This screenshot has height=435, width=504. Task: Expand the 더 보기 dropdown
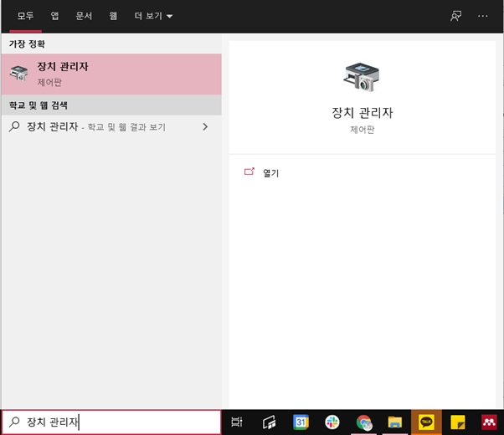(153, 16)
